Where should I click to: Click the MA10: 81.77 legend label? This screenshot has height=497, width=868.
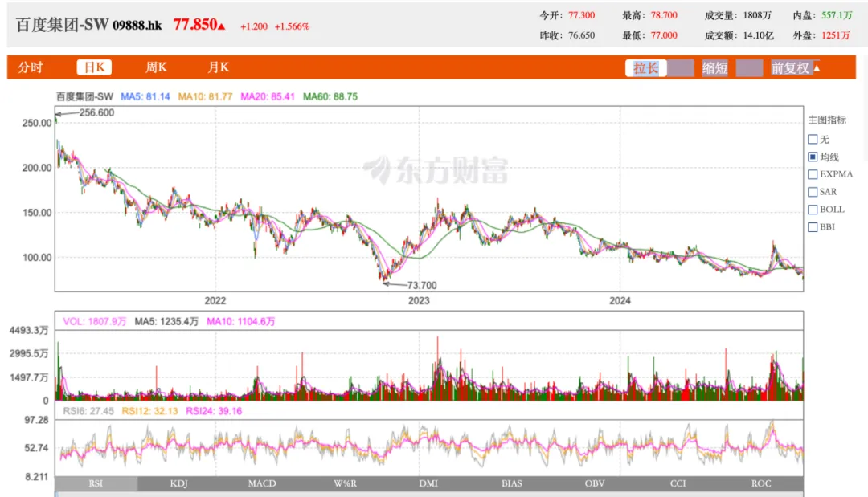pos(205,96)
